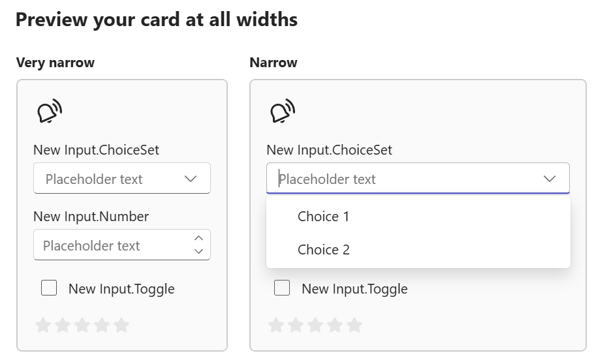
Task: Expand ChoiceSet dropdown in Very narrow card
Action: [x=191, y=179]
